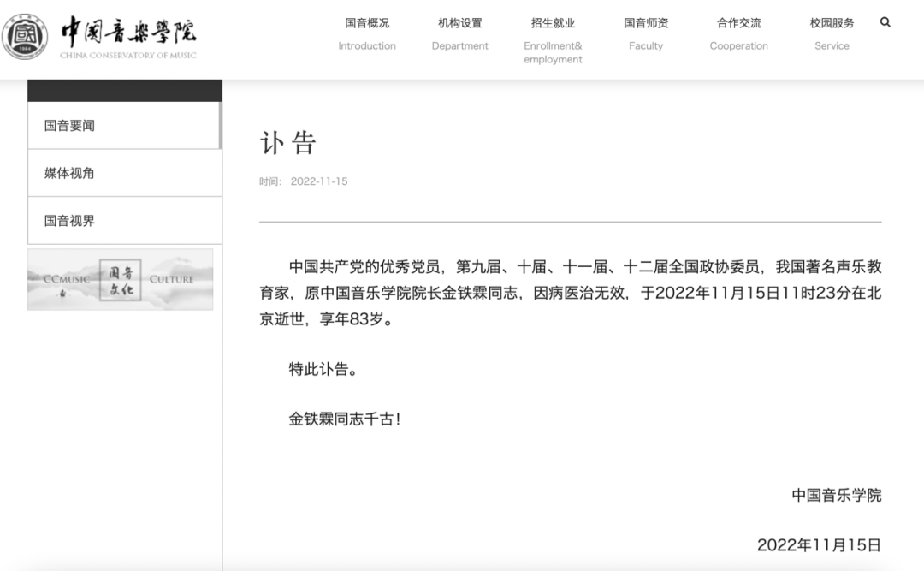Viewport: 924px width, 571px height.
Task: Open the 机构设置 Department menu
Action: click(460, 23)
